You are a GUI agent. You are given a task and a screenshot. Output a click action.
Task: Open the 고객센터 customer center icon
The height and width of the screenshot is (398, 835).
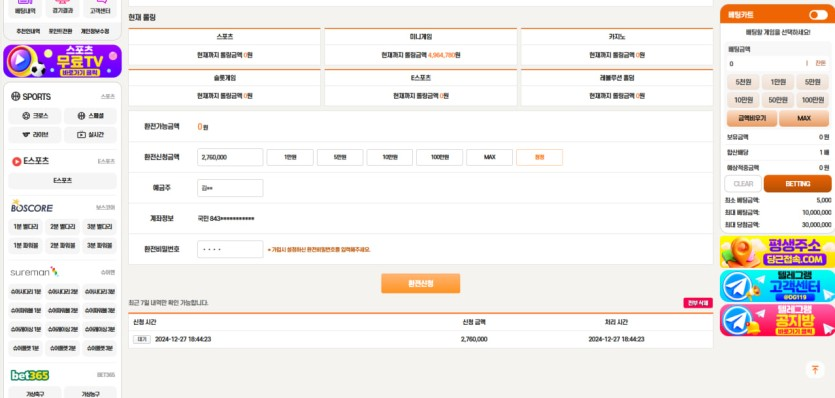pyautogui.click(x=100, y=8)
